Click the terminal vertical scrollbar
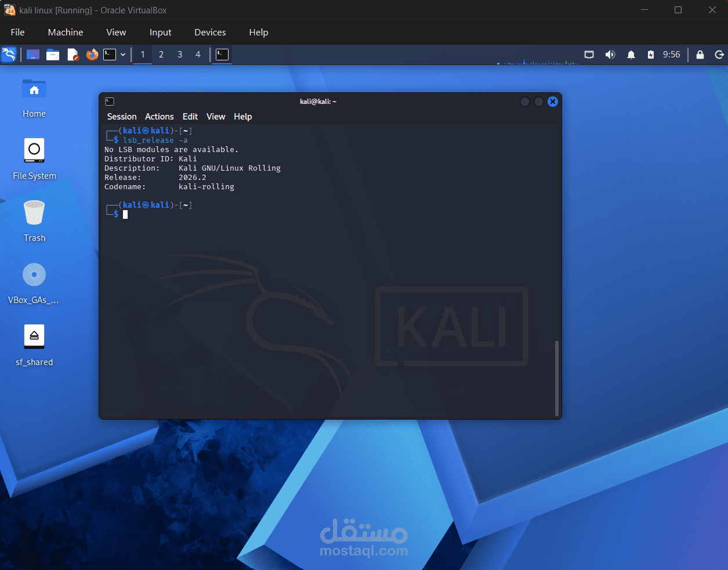This screenshot has width=728, height=570. tap(557, 378)
